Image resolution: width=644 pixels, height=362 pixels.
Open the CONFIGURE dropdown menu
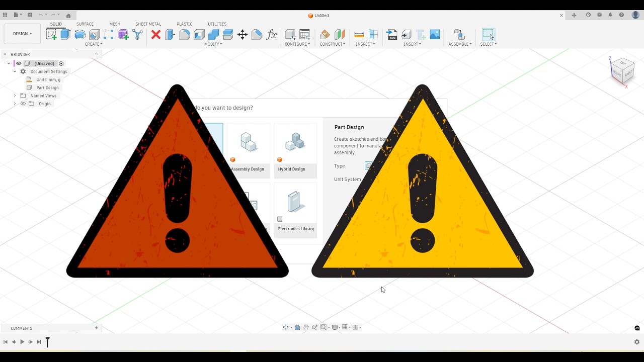[297, 44]
